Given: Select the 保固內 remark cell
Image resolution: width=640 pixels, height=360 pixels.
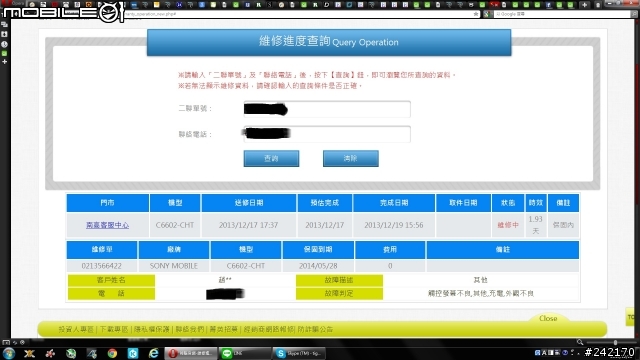Looking at the screenshot, I should tap(563, 225).
